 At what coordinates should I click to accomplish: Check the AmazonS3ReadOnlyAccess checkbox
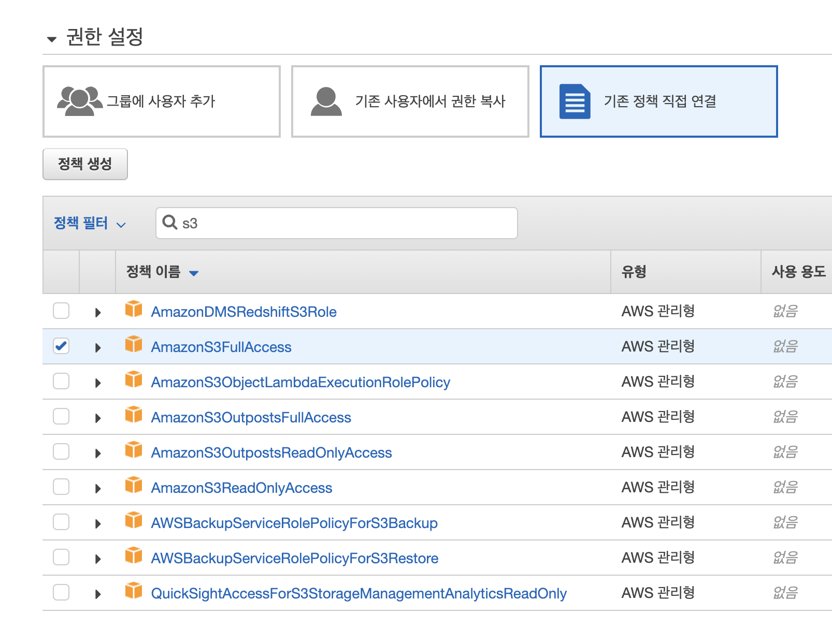point(61,487)
